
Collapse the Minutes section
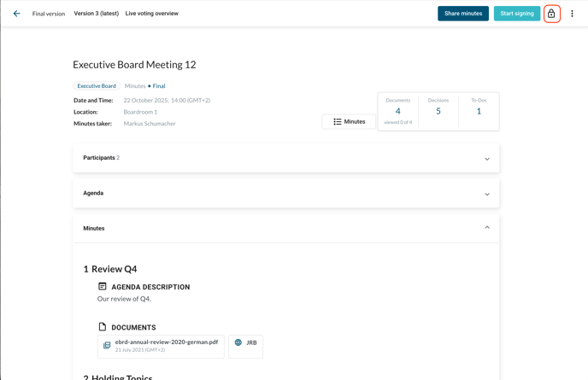487,228
